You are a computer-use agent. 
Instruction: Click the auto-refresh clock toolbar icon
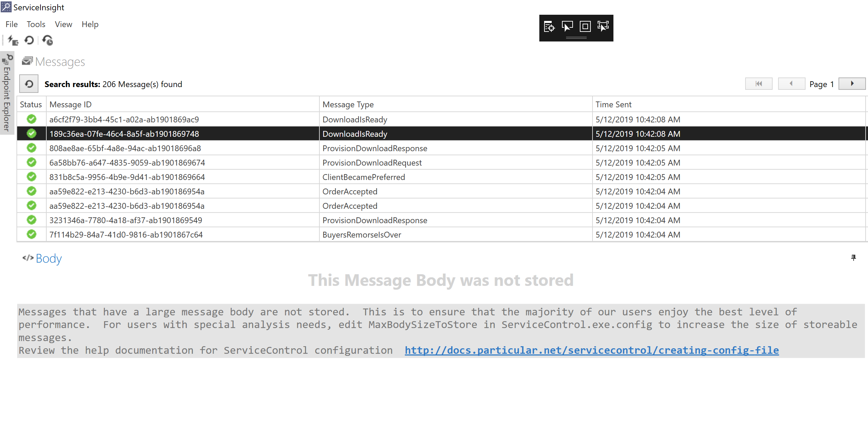click(48, 40)
